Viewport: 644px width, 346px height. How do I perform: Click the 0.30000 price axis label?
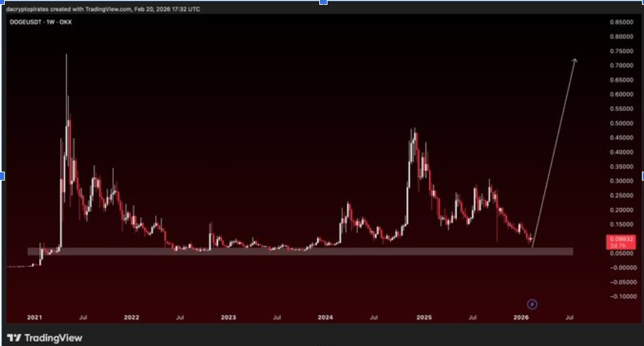pyautogui.click(x=621, y=181)
